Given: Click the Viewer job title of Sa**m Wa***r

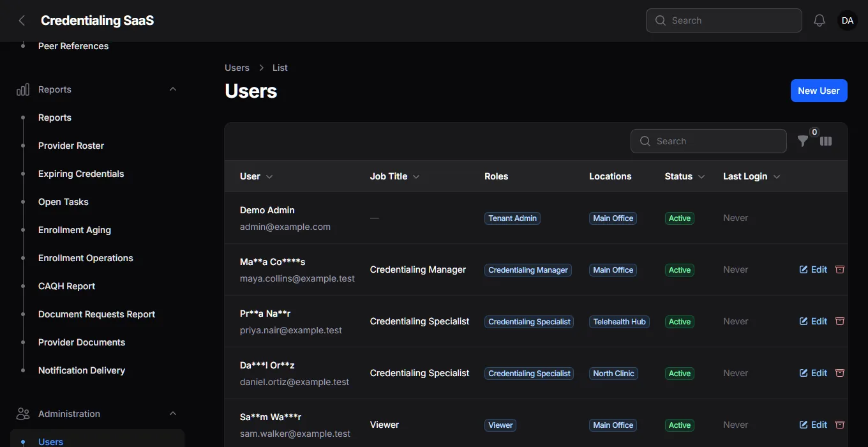Looking at the screenshot, I should 384,425.
